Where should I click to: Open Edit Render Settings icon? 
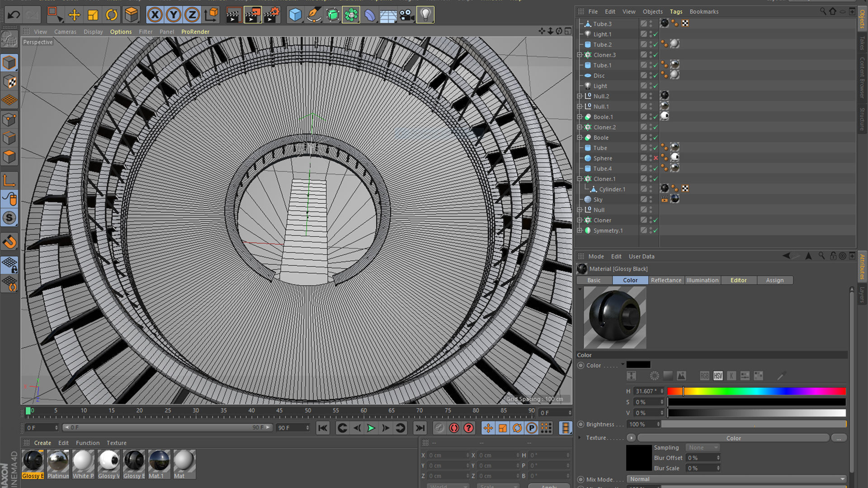(x=272, y=15)
